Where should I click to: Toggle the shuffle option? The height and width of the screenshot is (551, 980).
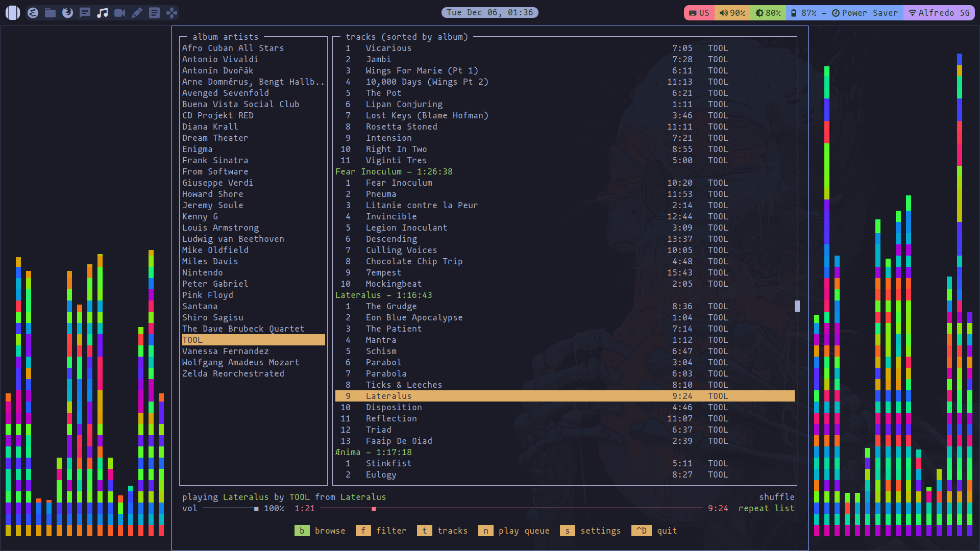(x=776, y=497)
